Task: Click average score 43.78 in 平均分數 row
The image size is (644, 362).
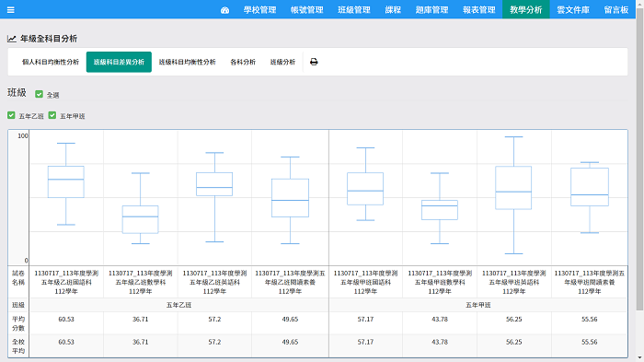Action: click(x=440, y=320)
